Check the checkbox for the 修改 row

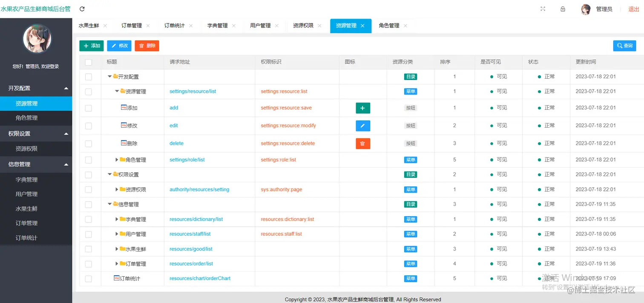pyautogui.click(x=89, y=126)
